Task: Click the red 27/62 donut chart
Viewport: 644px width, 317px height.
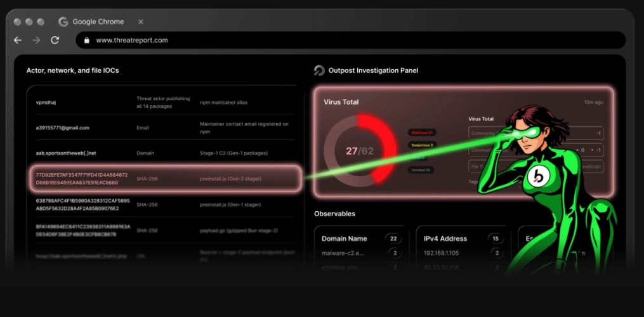Action: [x=360, y=151]
